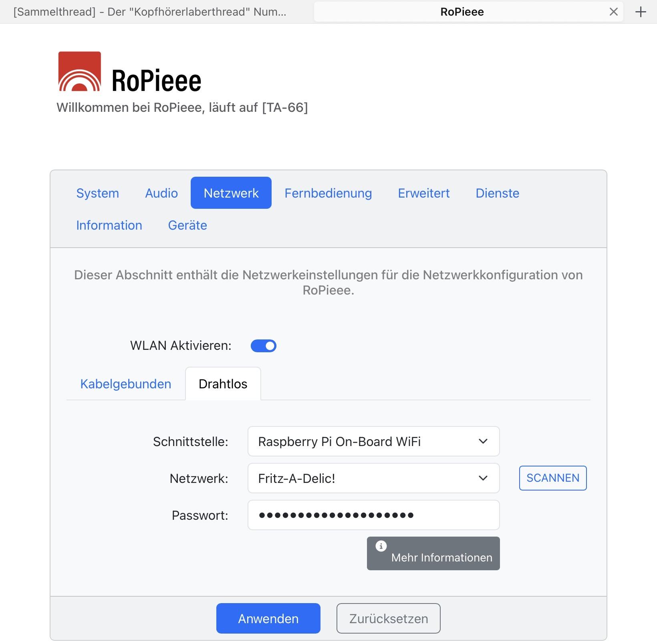This screenshot has width=657, height=644.
Task: Click the Mehr Informationen button
Action: (433, 553)
